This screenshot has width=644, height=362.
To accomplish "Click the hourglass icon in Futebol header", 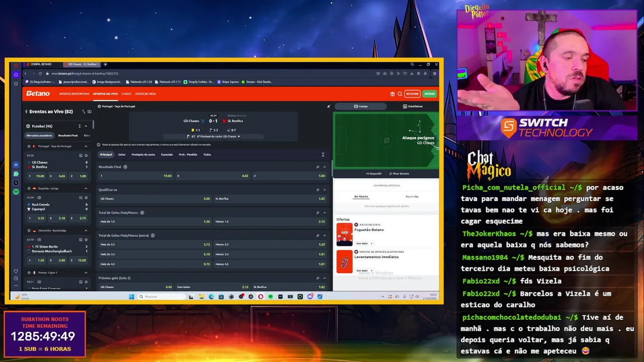I will point(79,126).
